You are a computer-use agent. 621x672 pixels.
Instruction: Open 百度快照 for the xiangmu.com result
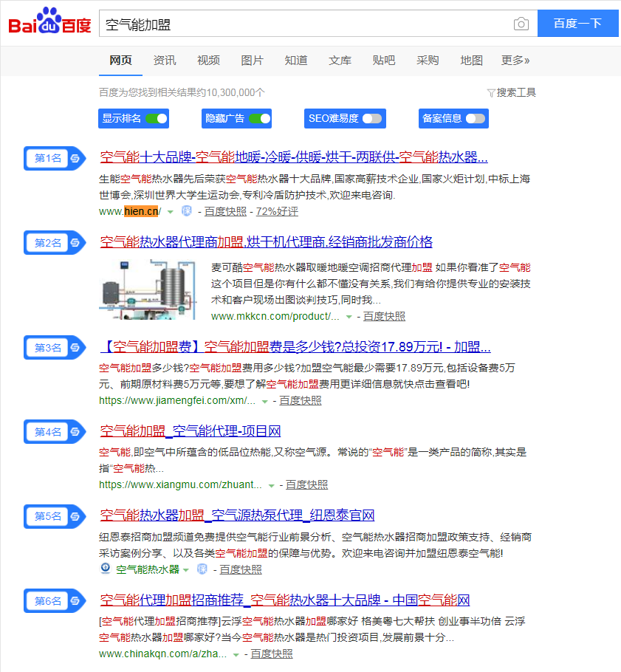(306, 484)
